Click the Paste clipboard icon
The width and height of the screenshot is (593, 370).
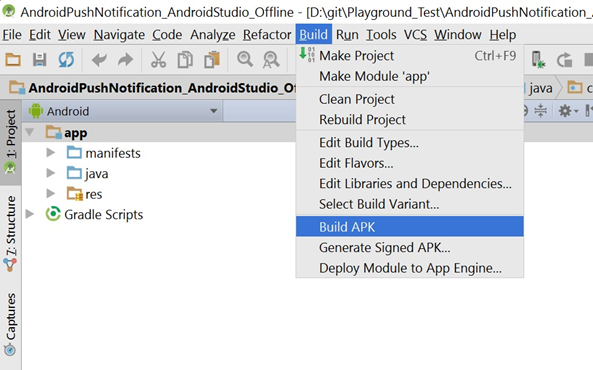[x=212, y=60]
